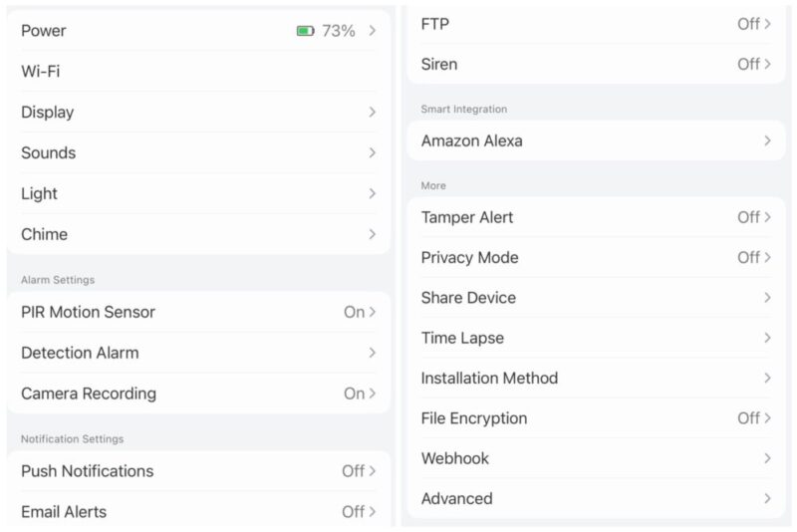Open Share Device option
Screen dimensions: 797x532
pyautogui.click(x=596, y=298)
